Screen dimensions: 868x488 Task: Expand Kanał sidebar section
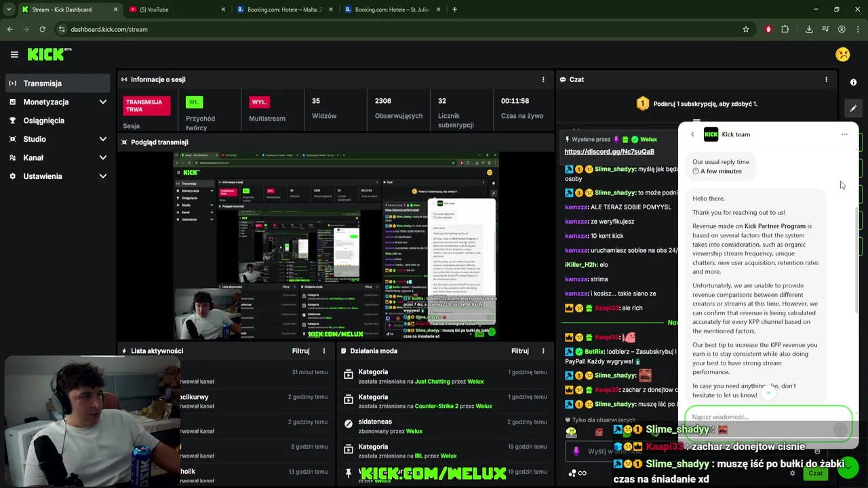(102, 157)
